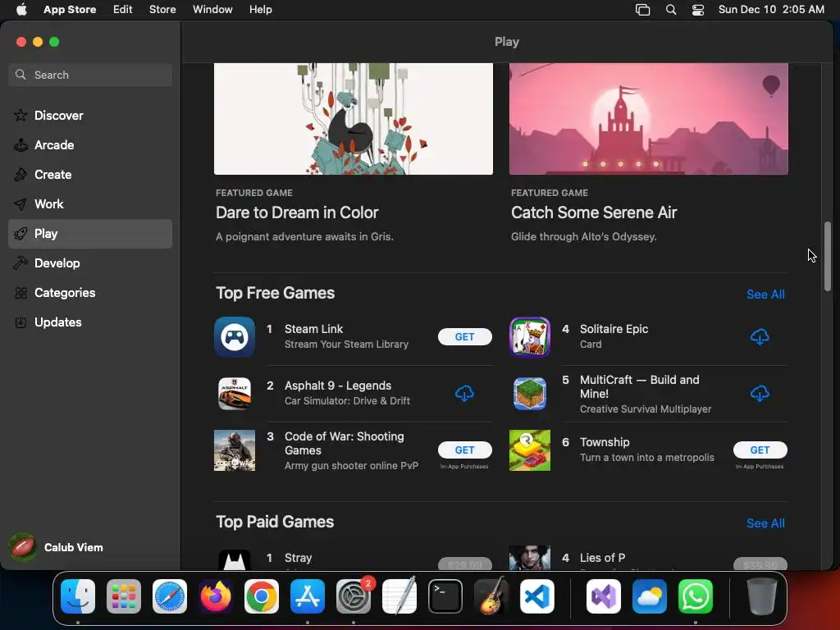Open the Code of War app icon
840x630 pixels.
(x=235, y=450)
